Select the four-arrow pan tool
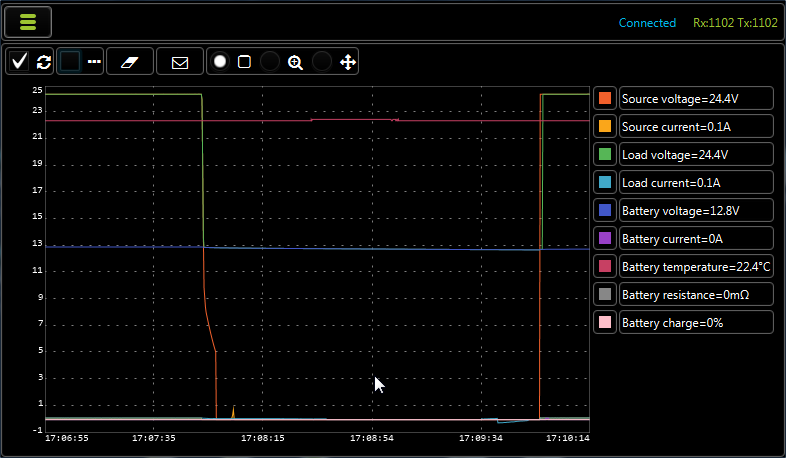The width and height of the screenshot is (786, 458). point(347,62)
